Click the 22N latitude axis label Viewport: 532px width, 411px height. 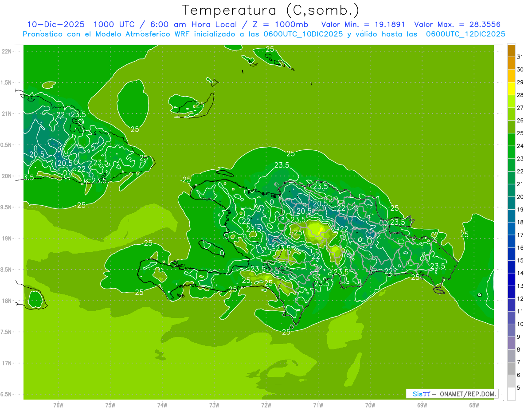pyautogui.click(x=7, y=51)
